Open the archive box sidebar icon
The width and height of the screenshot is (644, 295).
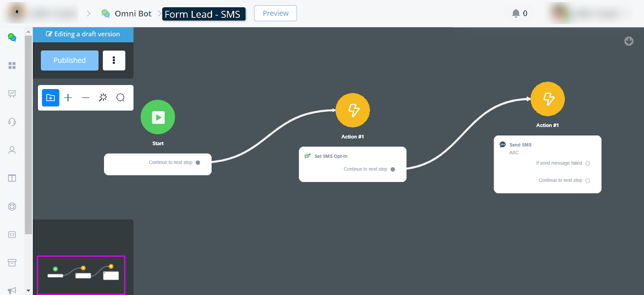pos(12,263)
